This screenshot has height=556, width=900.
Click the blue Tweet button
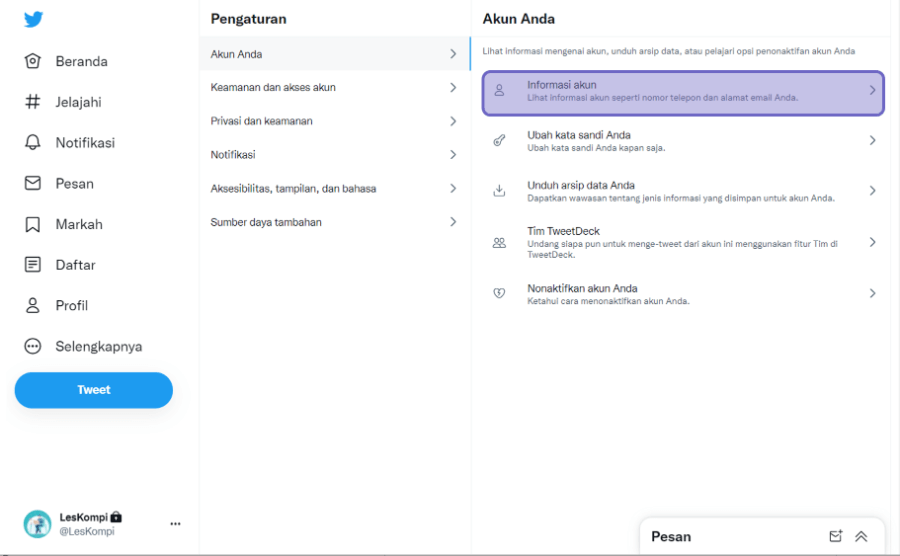(x=94, y=390)
